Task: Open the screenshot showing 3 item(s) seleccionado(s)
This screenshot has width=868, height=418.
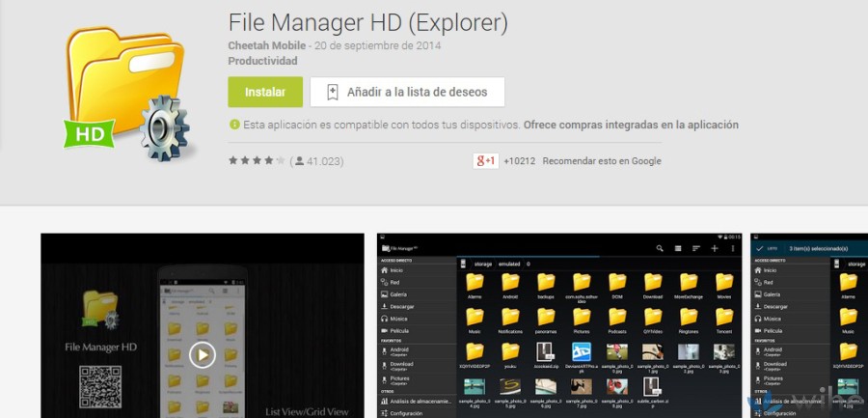Action: pyautogui.click(x=809, y=325)
